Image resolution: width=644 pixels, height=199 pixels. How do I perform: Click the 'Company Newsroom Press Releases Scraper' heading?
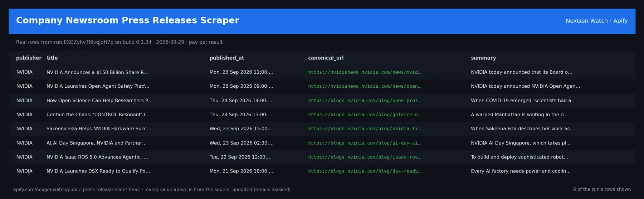click(x=127, y=20)
